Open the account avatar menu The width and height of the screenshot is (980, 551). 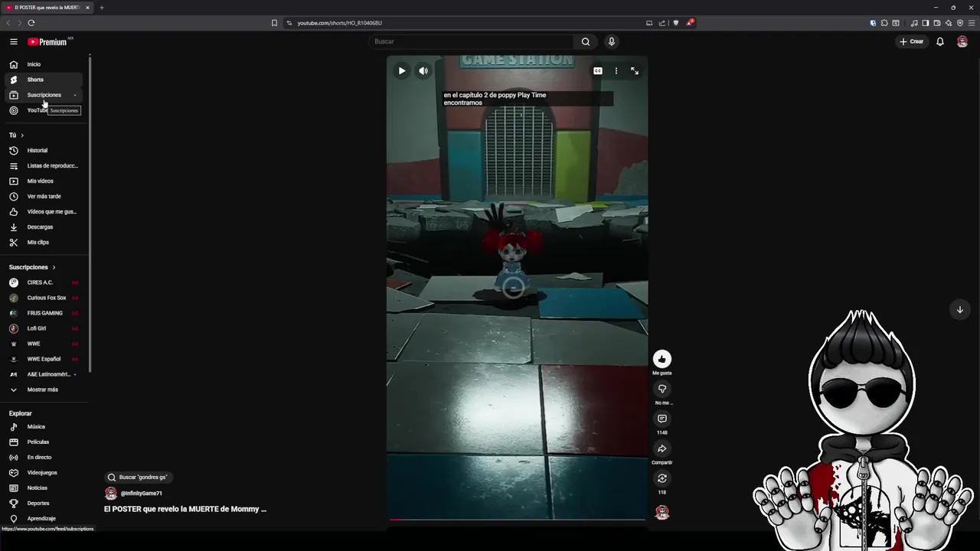962,41
